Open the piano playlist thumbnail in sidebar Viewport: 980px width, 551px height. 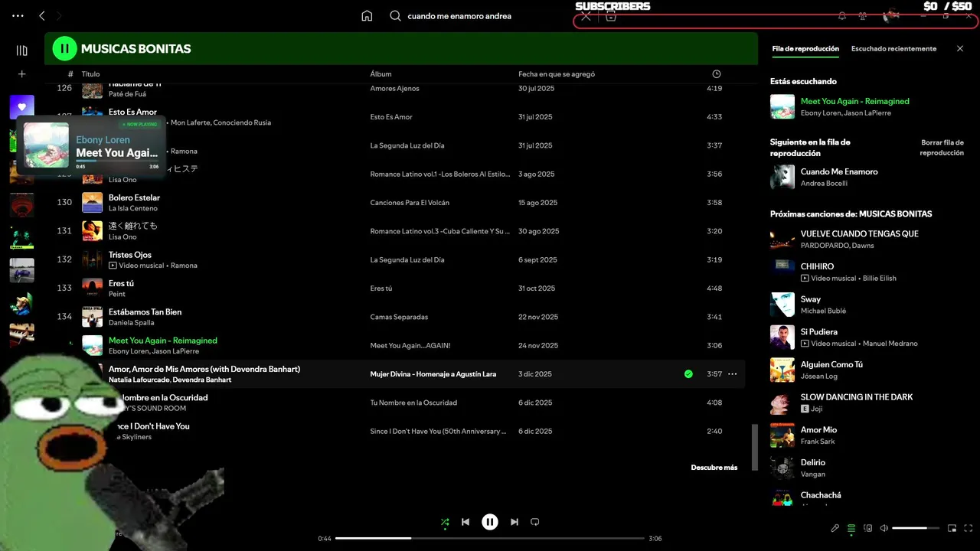21,336
